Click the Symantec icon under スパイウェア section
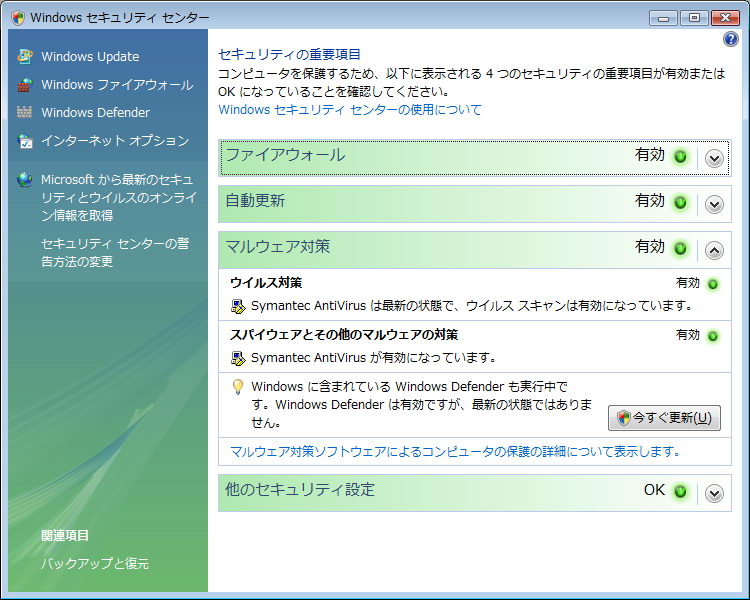This screenshot has height=600, width=750. point(238,358)
